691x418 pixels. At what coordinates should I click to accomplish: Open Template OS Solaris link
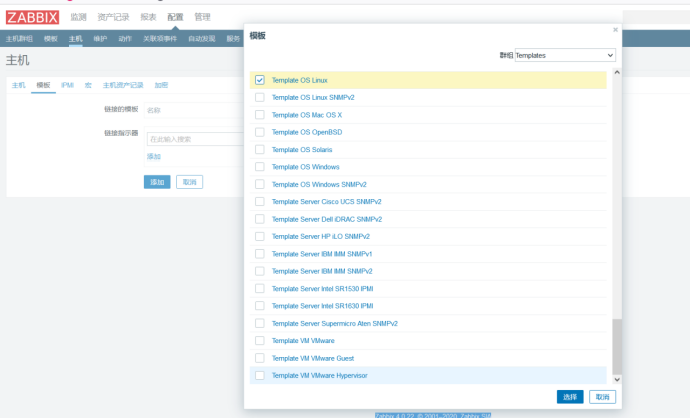tap(302, 150)
